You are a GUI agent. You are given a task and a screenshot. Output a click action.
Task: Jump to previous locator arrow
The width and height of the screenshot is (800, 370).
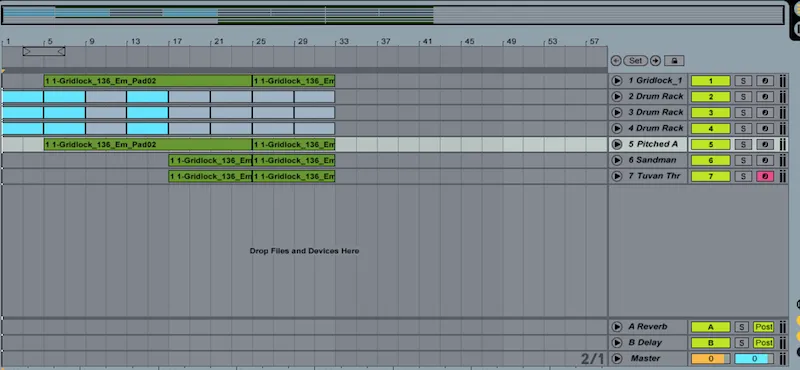click(616, 61)
